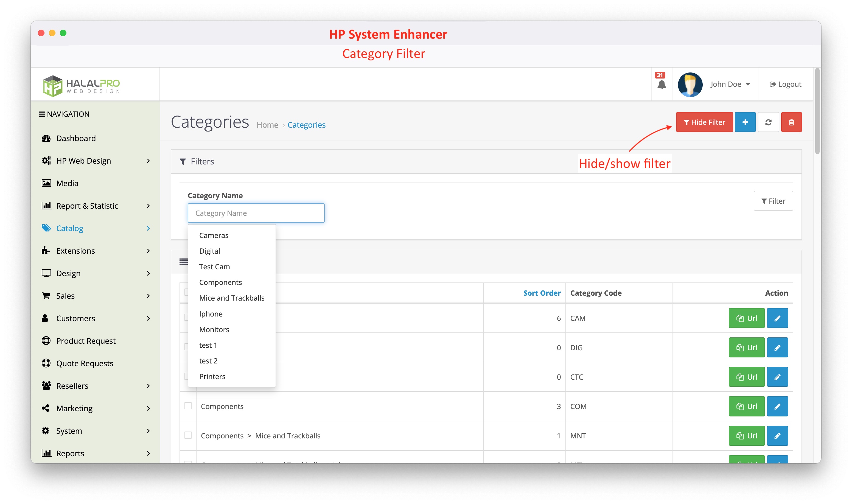
Task: Click the Dashboard icon in the sidebar
Action: tap(46, 138)
